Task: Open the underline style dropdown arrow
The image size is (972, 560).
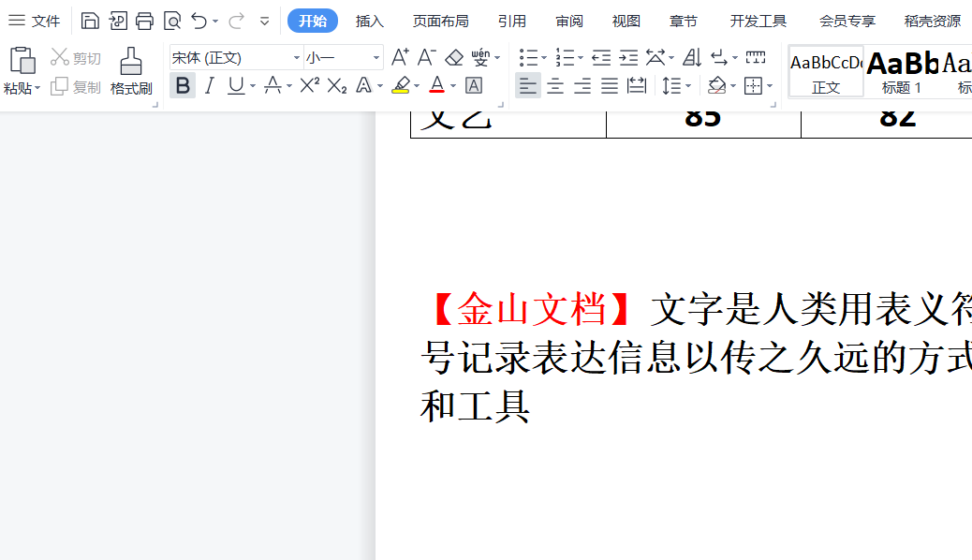Action: (x=252, y=86)
